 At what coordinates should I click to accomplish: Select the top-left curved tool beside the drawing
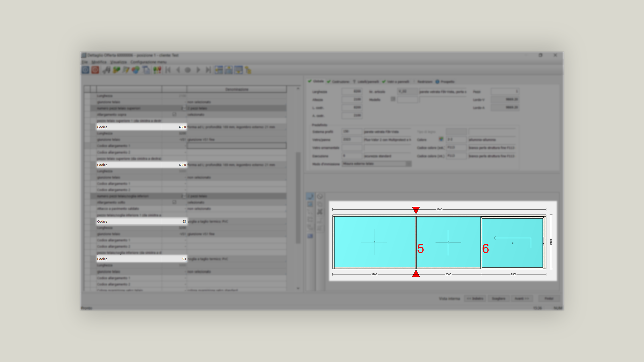pyautogui.click(x=310, y=197)
